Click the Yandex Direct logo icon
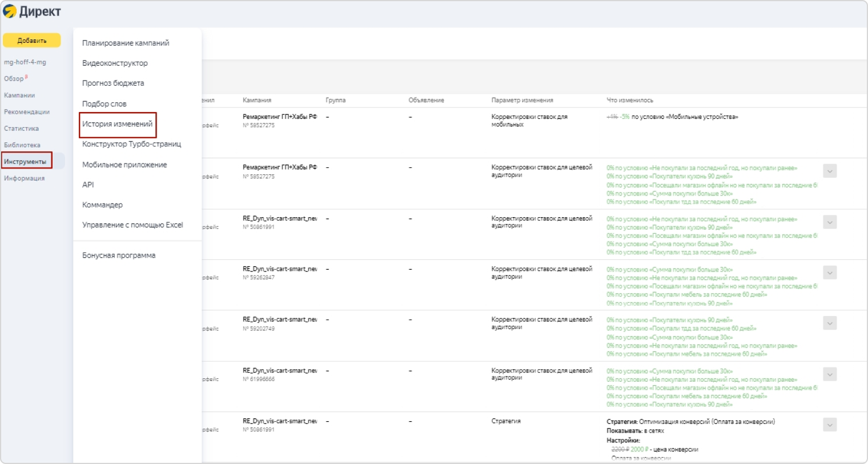 (10, 11)
